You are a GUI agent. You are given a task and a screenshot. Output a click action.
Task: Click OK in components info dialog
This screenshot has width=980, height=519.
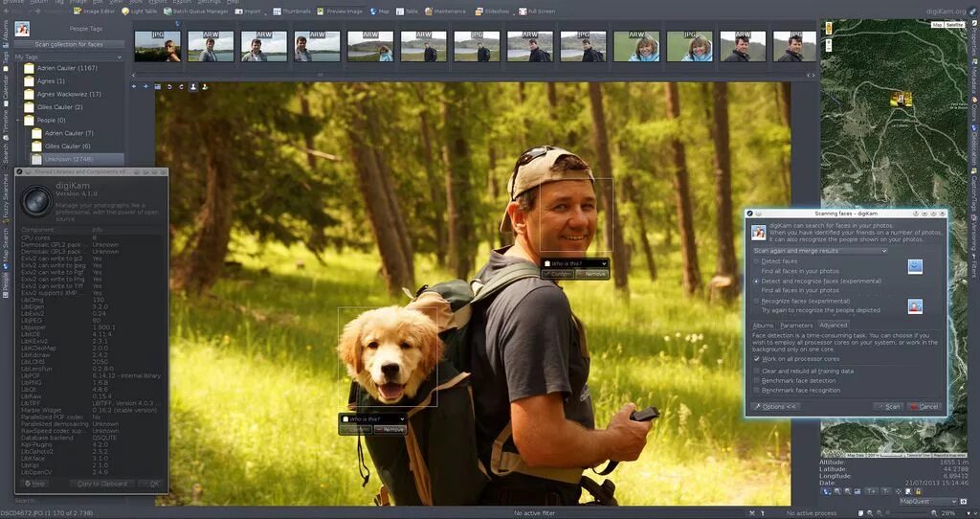(152, 484)
